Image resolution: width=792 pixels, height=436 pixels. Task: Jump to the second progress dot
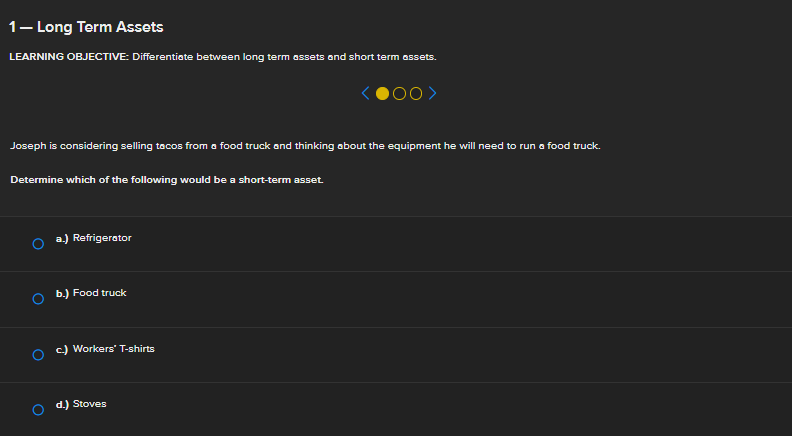[x=400, y=94]
